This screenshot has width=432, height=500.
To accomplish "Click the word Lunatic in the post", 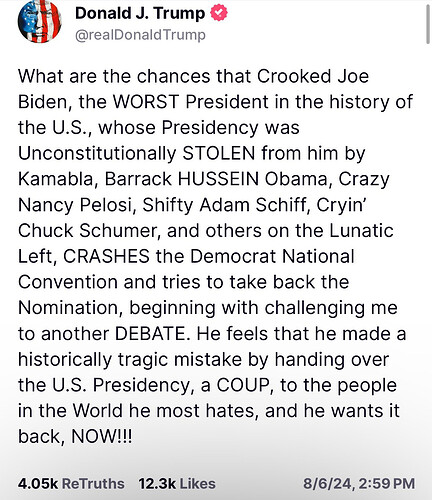I will coord(361,231).
